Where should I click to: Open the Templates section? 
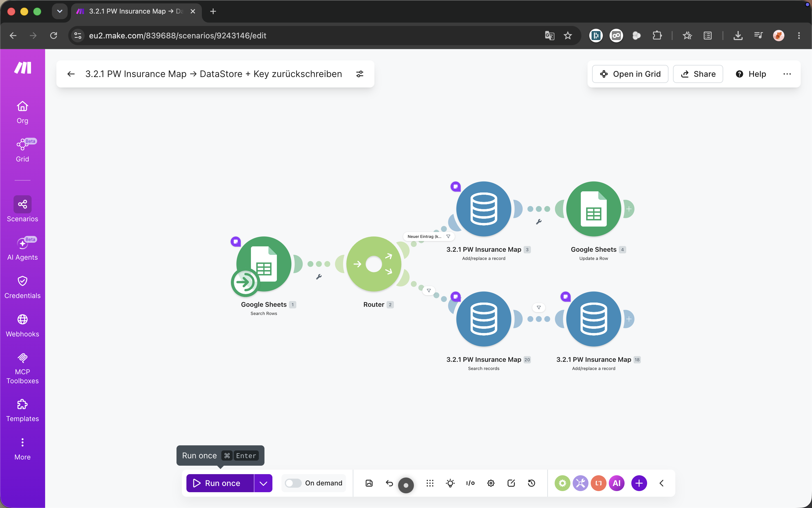click(23, 410)
